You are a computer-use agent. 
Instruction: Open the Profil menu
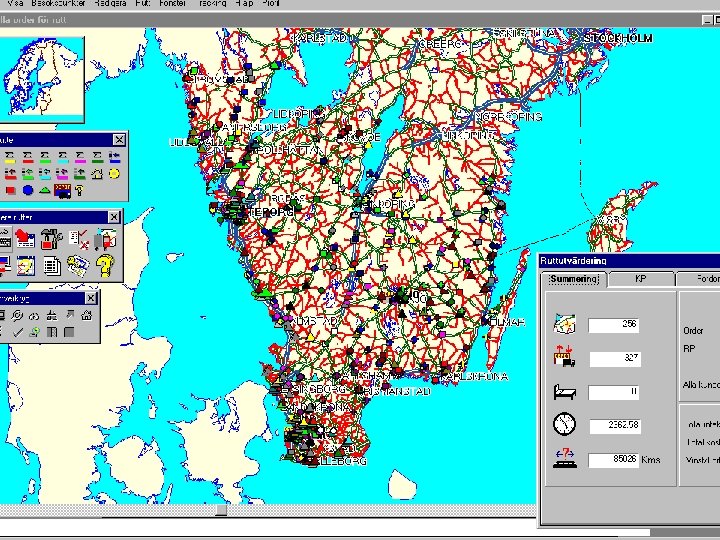[271, 3]
